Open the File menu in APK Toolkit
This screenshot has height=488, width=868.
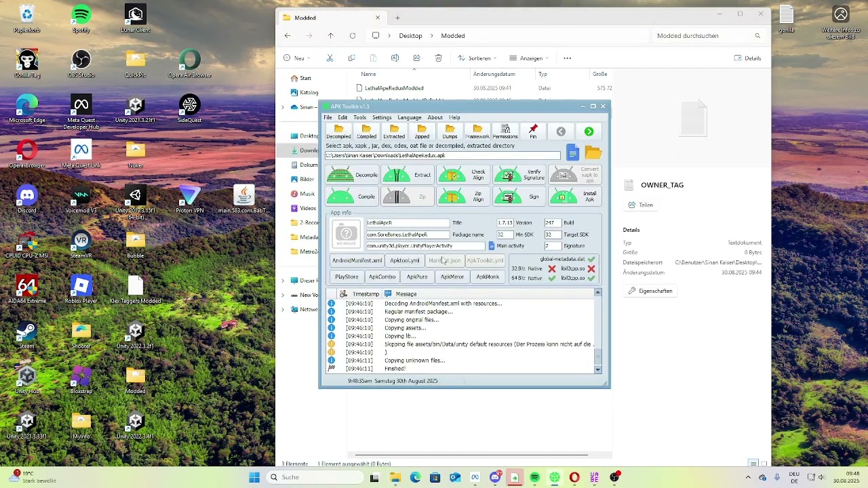pyautogui.click(x=328, y=117)
